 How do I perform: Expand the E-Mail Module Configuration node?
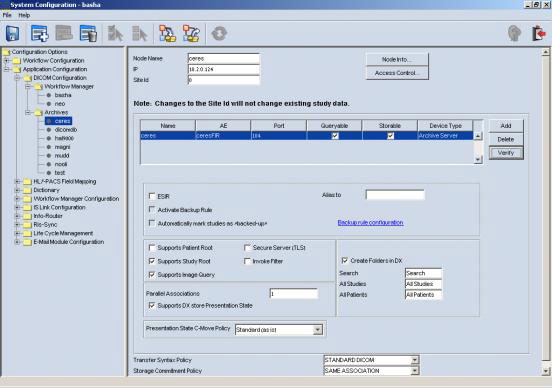[x=17, y=242]
